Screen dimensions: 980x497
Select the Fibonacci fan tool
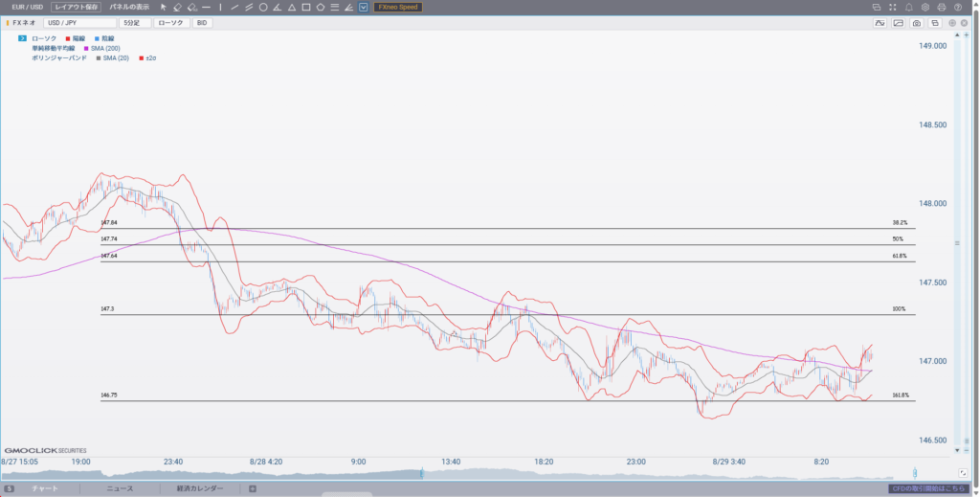coord(348,8)
